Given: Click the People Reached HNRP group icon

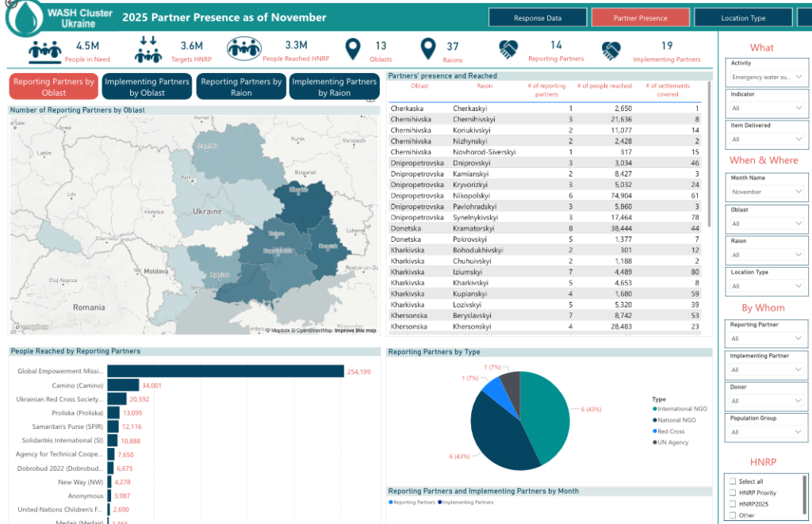Looking at the screenshot, I should click(x=244, y=51).
